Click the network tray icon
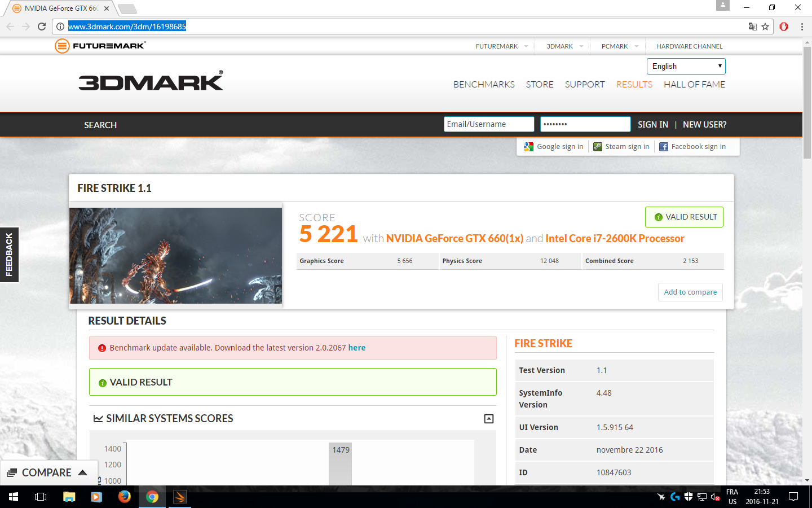This screenshot has width=812, height=508. tap(702, 497)
